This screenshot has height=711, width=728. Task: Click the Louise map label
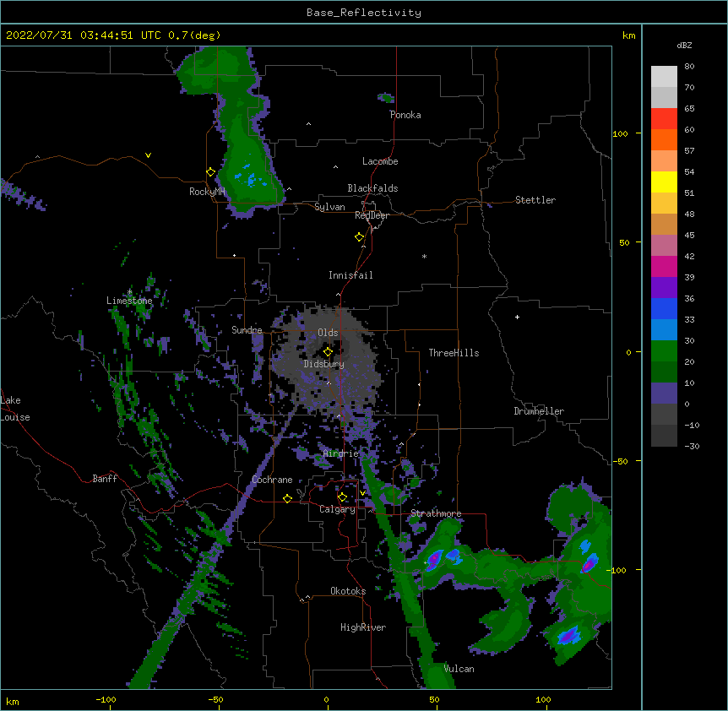click(15, 417)
